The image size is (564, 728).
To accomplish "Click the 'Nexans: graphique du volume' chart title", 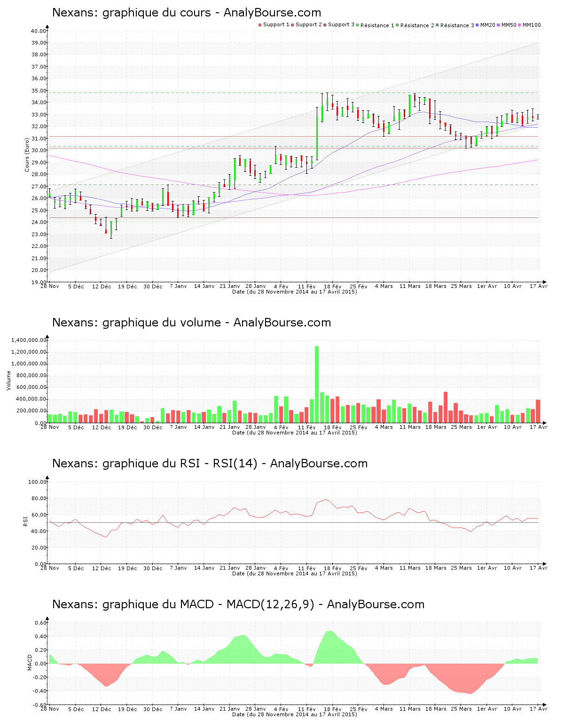I will coord(192,323).
